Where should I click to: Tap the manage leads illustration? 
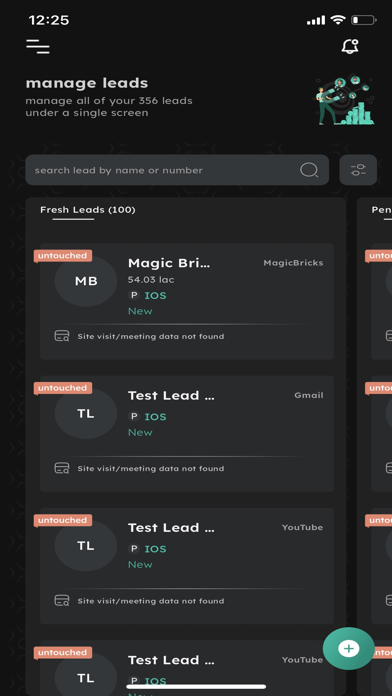click(345, 100)
